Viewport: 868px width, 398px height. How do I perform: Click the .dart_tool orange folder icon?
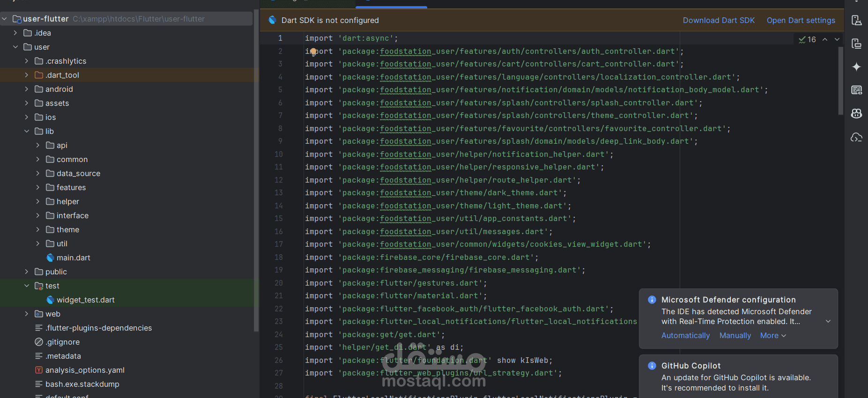click(x=39, y=75)
